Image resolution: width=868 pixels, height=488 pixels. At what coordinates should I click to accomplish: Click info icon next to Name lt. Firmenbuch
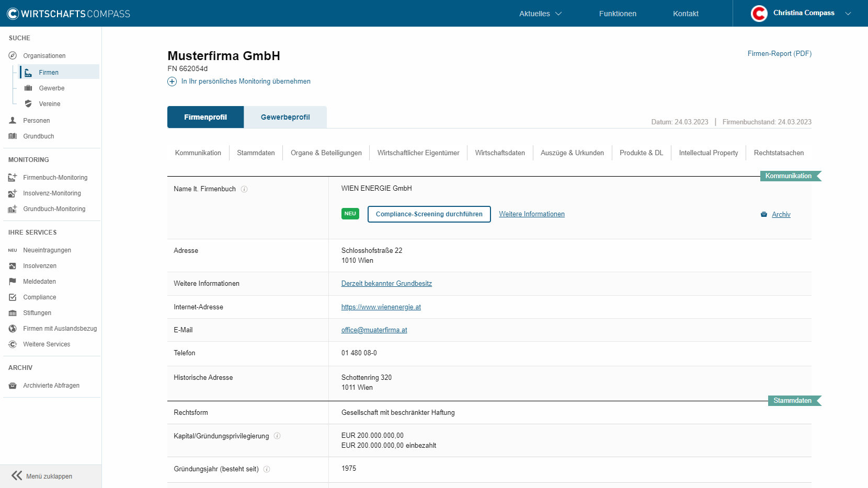244,189
